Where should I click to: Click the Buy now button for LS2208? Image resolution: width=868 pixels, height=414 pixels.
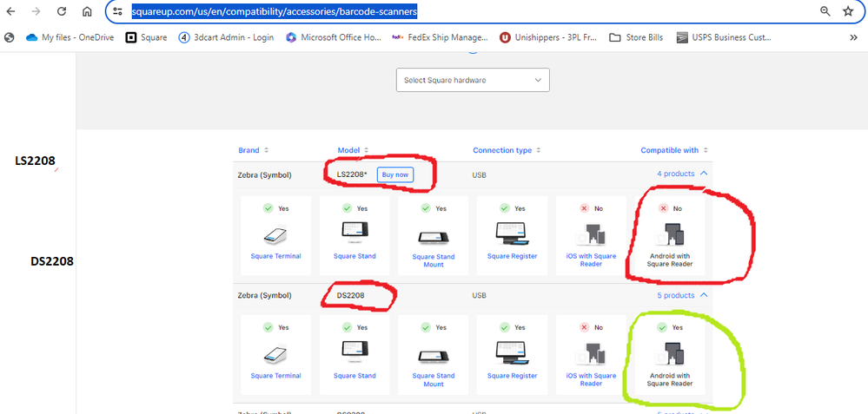click(394, 174)
